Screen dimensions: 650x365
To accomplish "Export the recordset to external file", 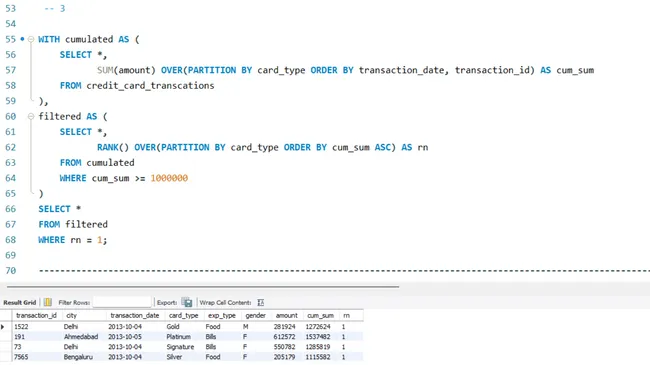I will click(x=187, y=302).
